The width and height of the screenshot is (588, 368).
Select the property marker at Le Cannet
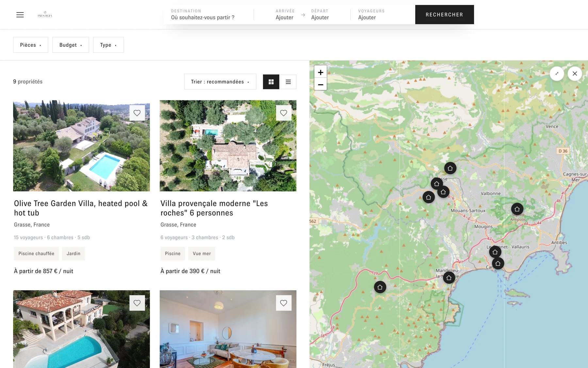click(x=495, y=252)
